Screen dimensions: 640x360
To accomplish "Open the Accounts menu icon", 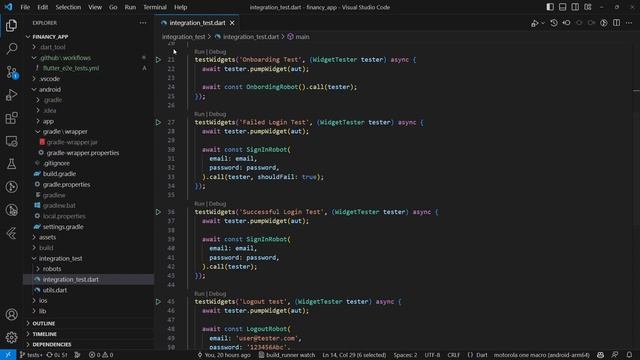I will (11, 314).
